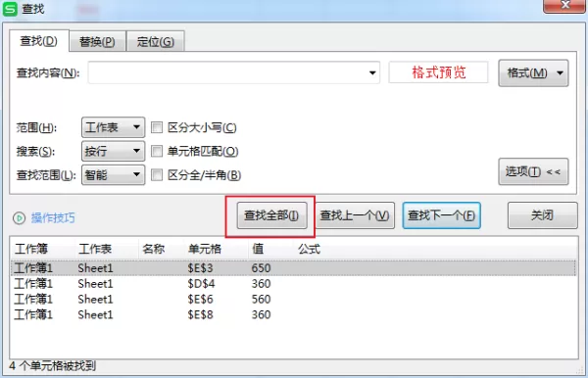Click the WPS green S icon in title bar

pos(10,8)
